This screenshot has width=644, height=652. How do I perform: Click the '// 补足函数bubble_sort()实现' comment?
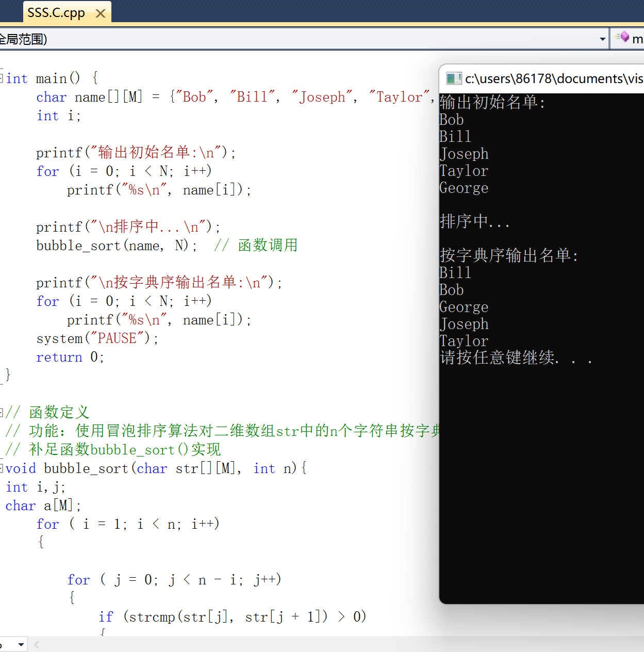point(113,450)
